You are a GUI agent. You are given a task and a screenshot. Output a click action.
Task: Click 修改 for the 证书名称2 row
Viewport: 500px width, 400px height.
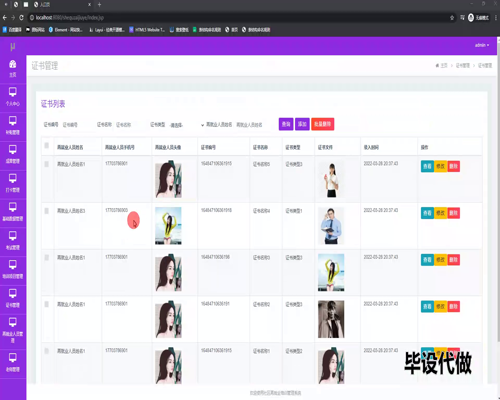tap(440, 306)
